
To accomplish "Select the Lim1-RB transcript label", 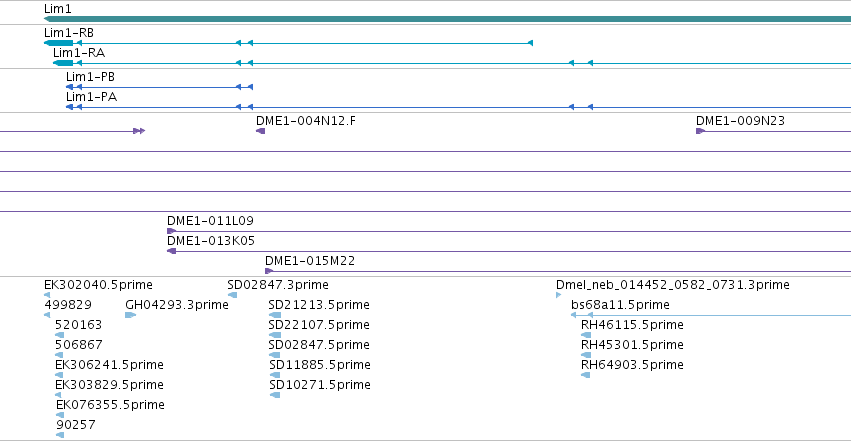I will 69,33.
